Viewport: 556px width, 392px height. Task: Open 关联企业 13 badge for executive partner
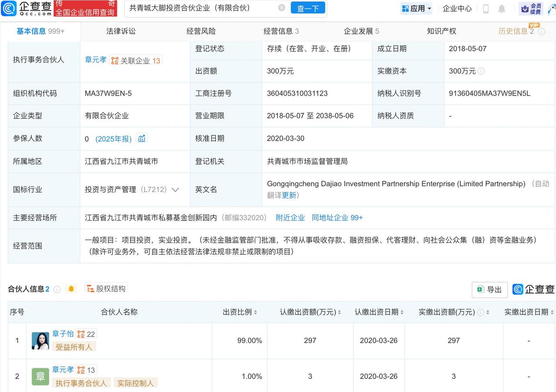point(136,60)
